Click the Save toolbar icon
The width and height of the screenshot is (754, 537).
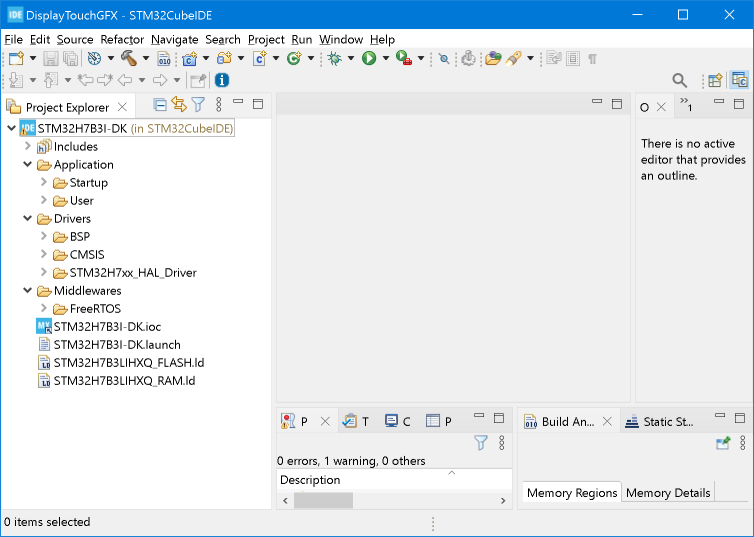(50, 59)
